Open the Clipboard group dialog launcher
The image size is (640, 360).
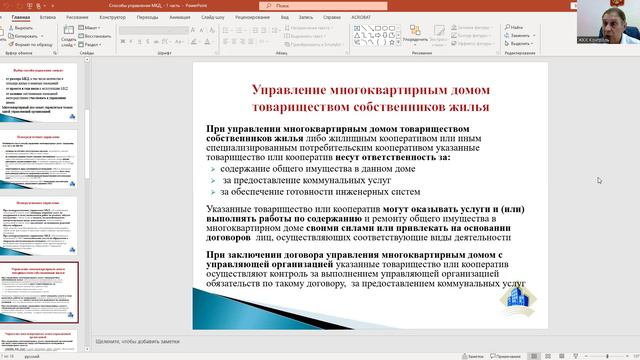pyautogui.click(x=55, y=53)
